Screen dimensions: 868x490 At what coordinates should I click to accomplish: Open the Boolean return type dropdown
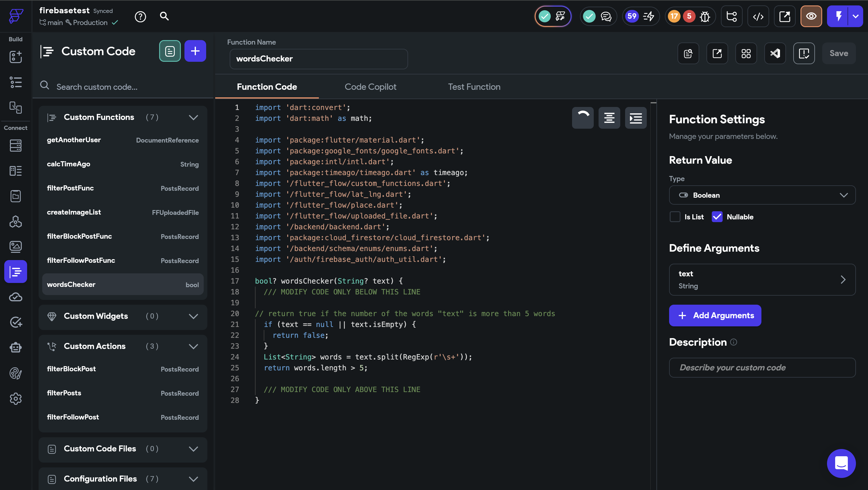pyautogui.click(x=762, y=195)
